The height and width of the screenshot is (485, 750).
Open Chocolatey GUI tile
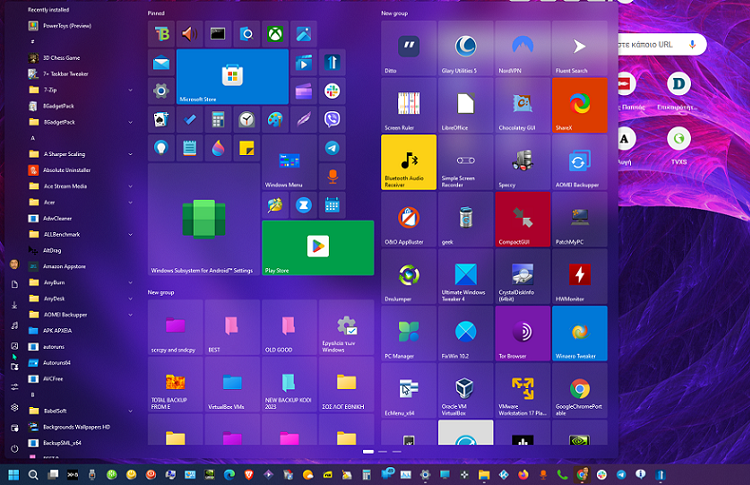(x=523, y=105)
